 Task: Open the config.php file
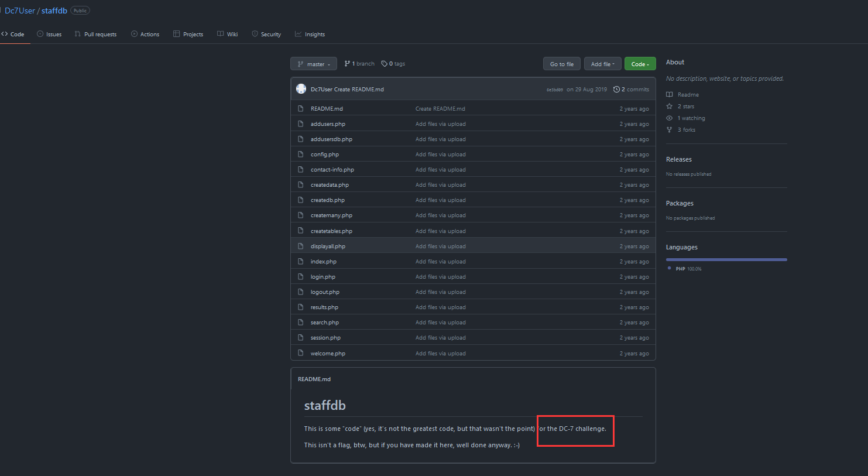(325, 155)
